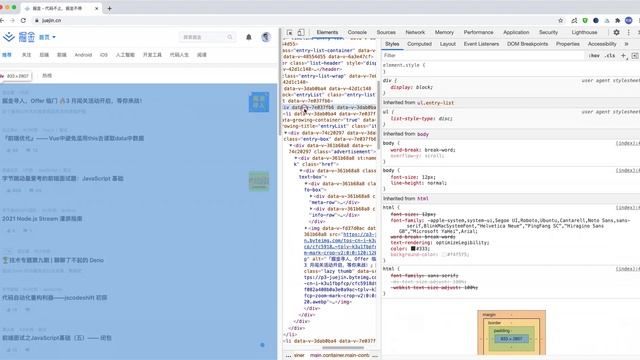Open the 首页 dropdown on Juejin
Viewport: 640px width, 360px height.
tap(47, 37)
